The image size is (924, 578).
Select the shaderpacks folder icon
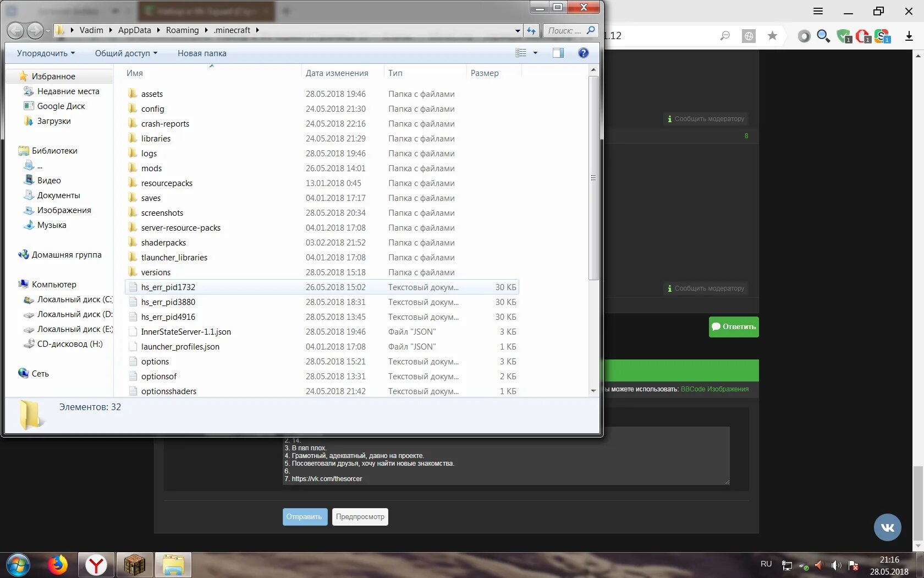point(133,242)
